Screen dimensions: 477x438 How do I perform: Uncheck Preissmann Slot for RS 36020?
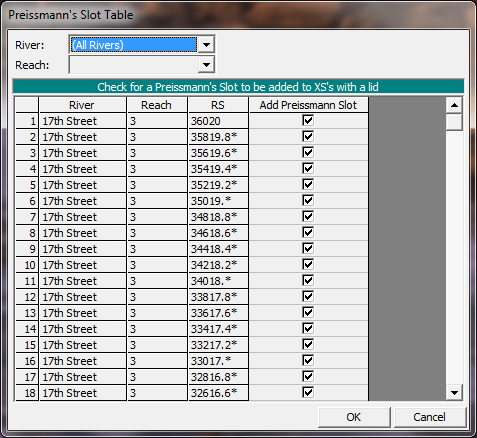click(x=308, y=120)
